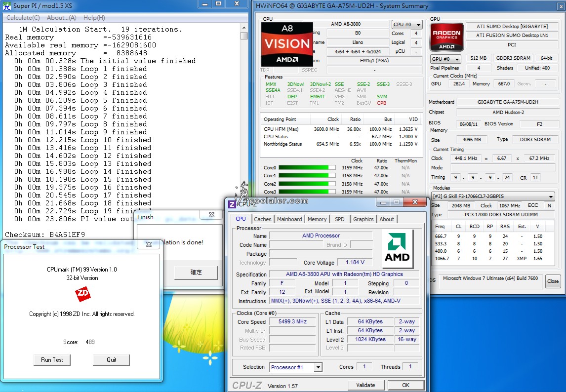Screen dimensions: 566x392
Task: Click the BIOS date field 06/08/11
Action: 469,124
